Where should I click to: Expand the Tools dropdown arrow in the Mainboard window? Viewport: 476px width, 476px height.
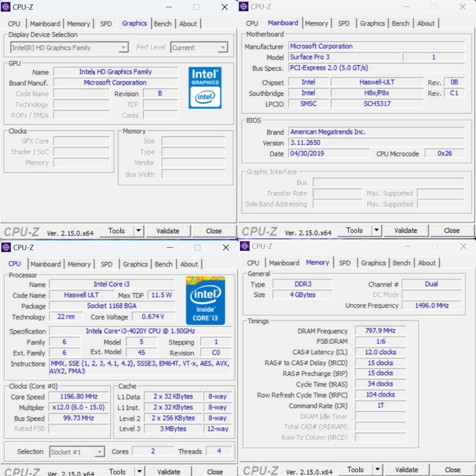376,230
